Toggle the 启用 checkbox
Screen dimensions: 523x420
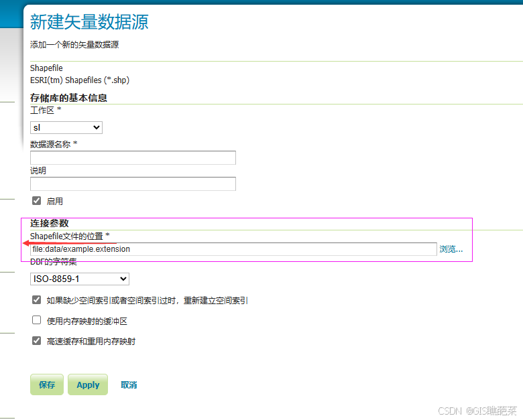coord(37,201)
